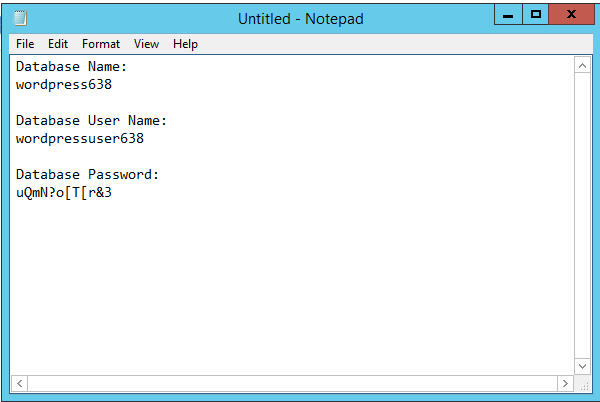Open the Edit menu
600x402 pixels.
[x=58, y=44]
